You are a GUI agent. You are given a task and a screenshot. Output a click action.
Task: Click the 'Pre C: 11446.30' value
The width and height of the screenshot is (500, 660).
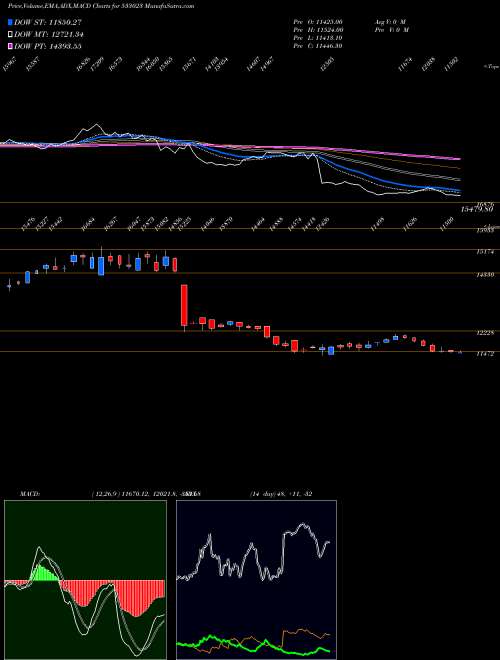[318, 46]
